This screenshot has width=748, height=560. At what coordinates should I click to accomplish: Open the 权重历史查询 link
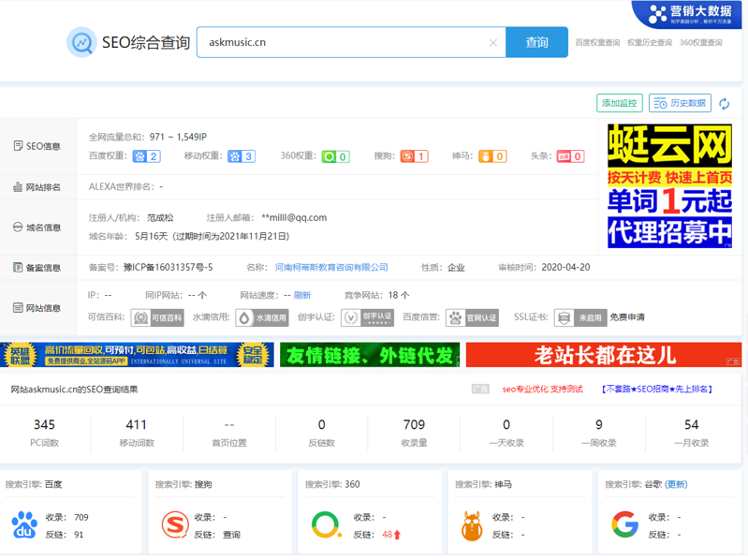pyautogui.click(x=649, y=43)
